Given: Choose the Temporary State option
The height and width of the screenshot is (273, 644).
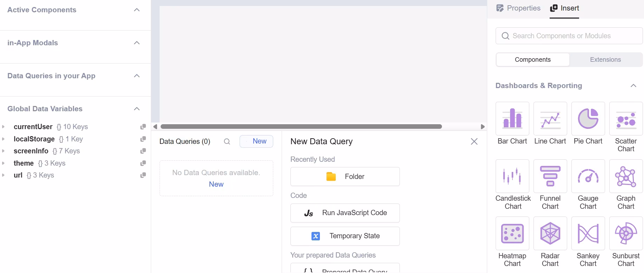Looking at the screenshot, I should click(345, 236).
